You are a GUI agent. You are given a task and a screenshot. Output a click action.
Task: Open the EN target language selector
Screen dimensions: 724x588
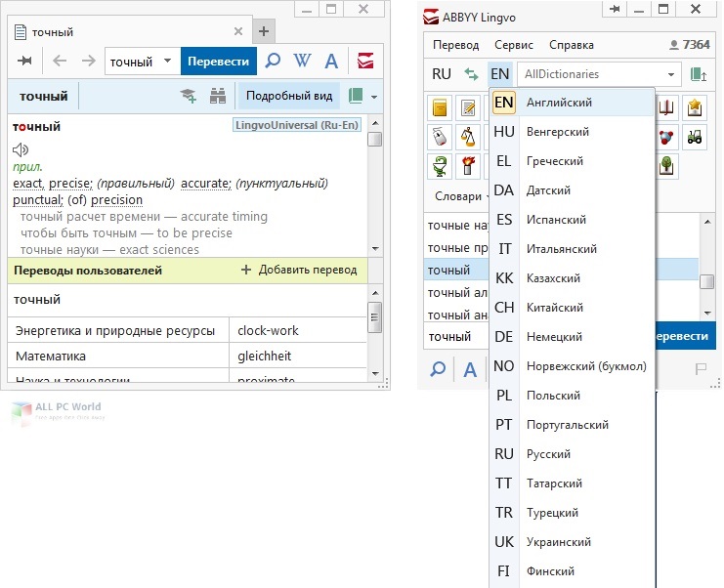coord(500,74)
